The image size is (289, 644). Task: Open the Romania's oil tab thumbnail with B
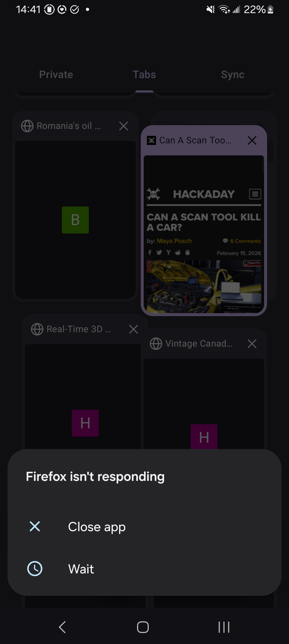pos(75,220)
